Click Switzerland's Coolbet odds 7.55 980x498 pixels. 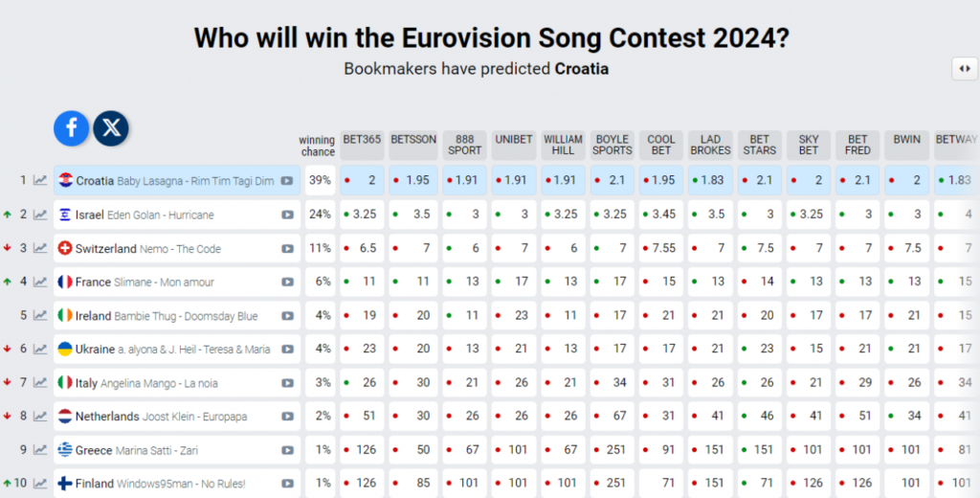[662, 248]
